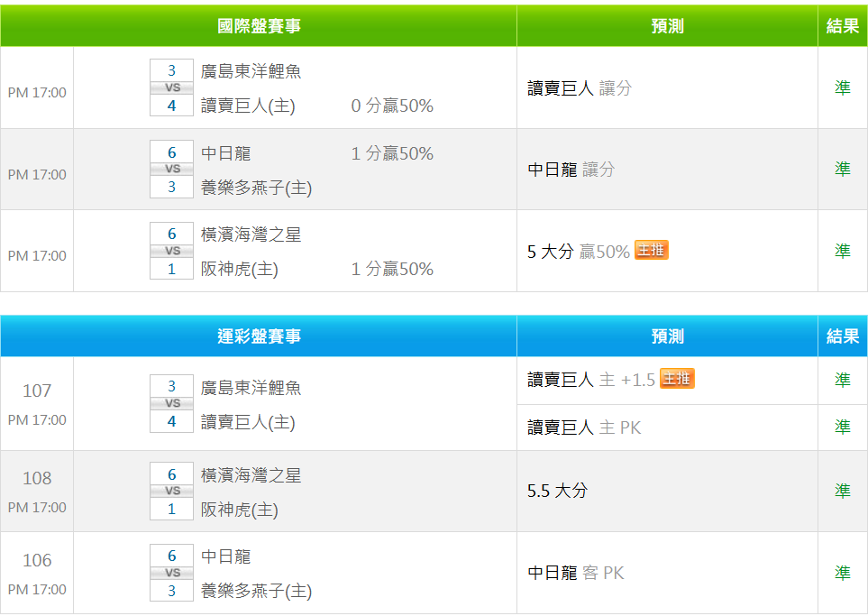Click the '中日龍 客 PK' prediction

(576, 573)
